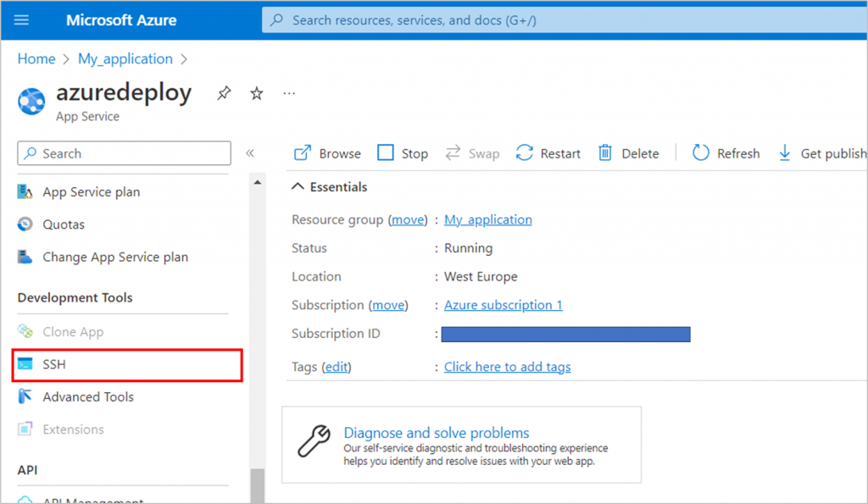Open Diagnose and solve problems
This screenshot has width=868, height=504.
point(437,433)
